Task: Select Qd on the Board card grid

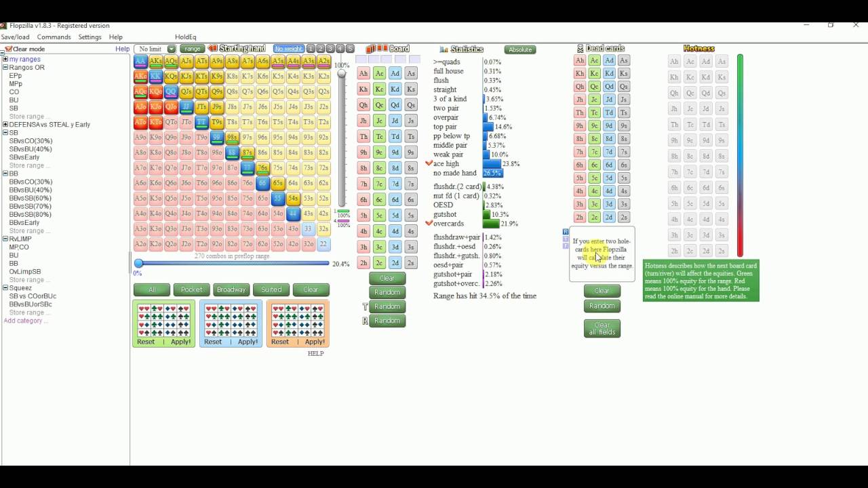Action: (395, 105)
